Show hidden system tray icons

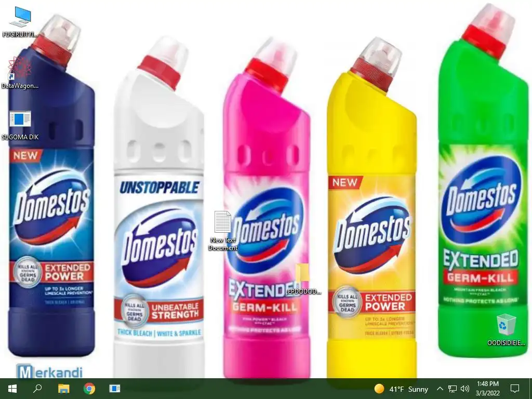[440, 389]
